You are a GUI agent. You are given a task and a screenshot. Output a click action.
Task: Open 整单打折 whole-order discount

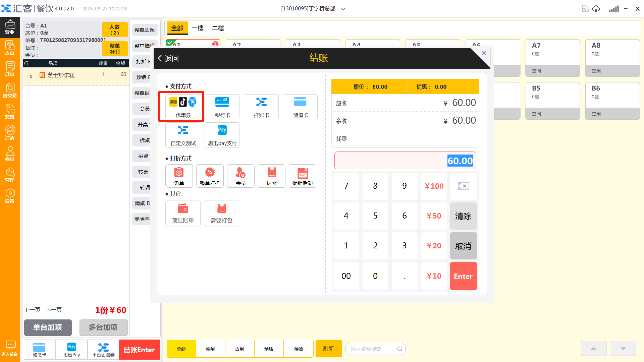210,176
